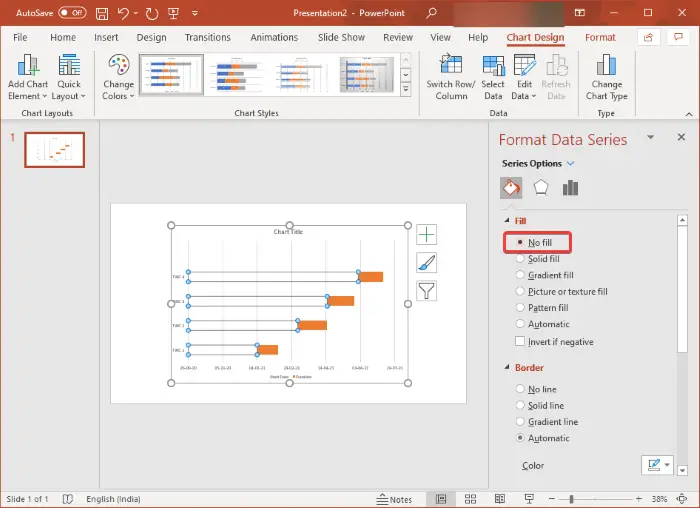Click Switch Row/Column
700x508 pixels.
coord(451,77)
